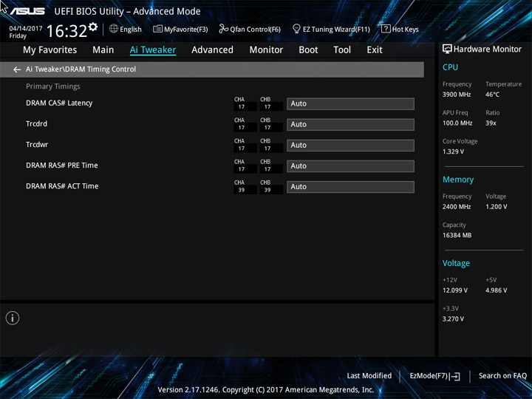Click the Ai Tweaker\DRAM Timing Control breadcrumb
The width and height of the screenshot is (532, 399).
[x=81, y=69]
